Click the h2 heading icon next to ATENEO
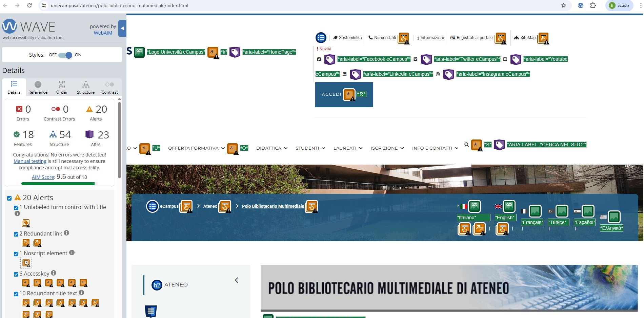The width and height of the screenshot is (644, 318). coord(157,285)
